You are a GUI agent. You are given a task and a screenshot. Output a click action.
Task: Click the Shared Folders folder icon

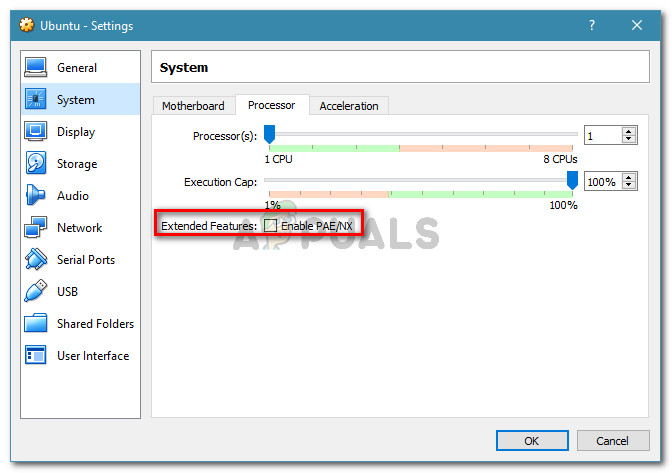[36, 323]
